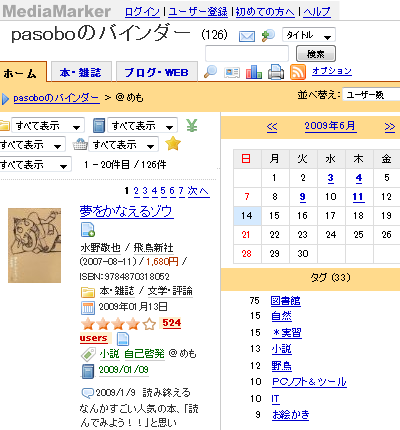Click the 自己啓発 tag on the book
Screen dimensions: 400x430
[x=144, y=354]
